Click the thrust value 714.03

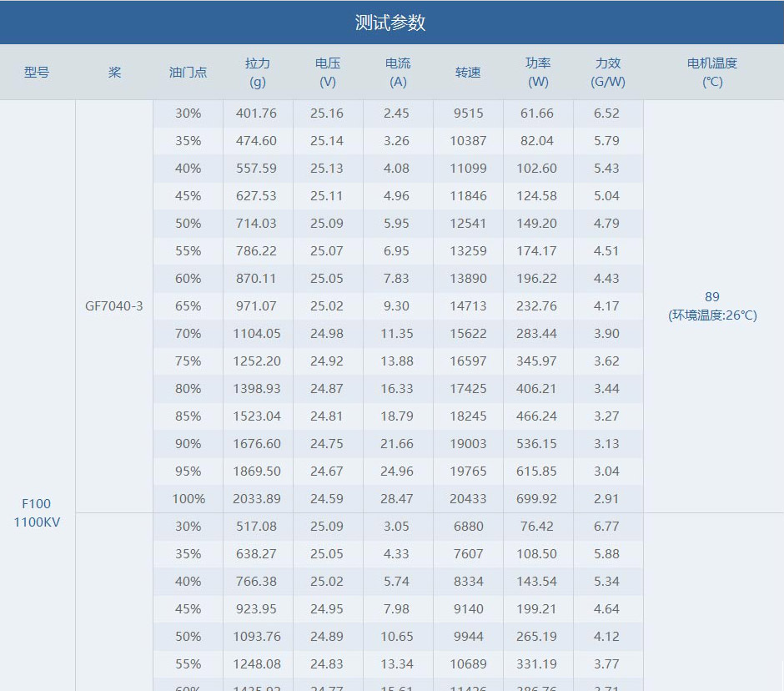257,223
